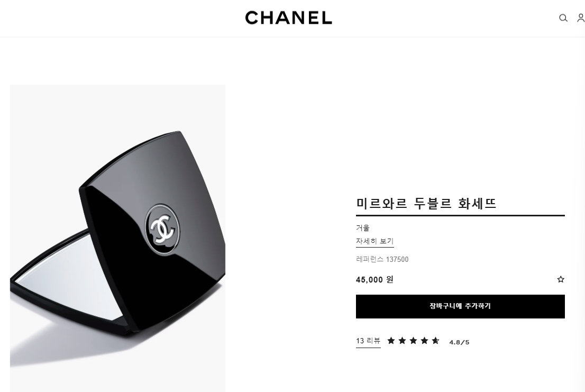Add product to wishlist with star icon
585x392 pixels.
click(x=560, y=279)
